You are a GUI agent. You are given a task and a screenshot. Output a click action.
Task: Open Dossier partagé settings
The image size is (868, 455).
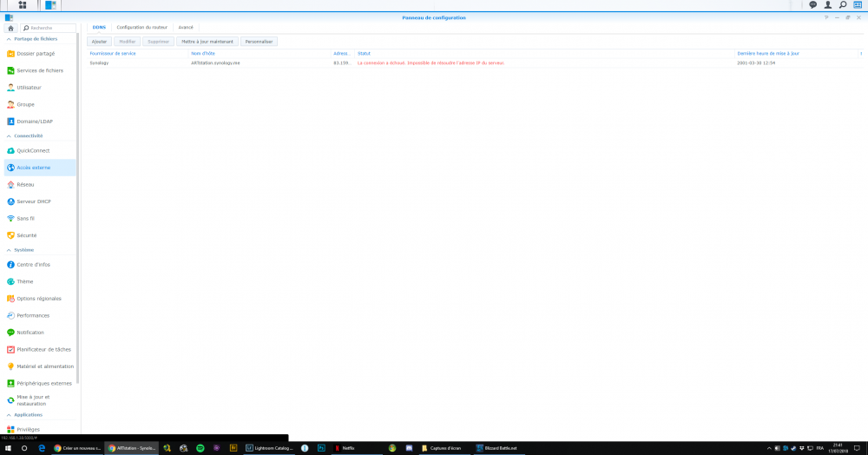tap(40, 54)
